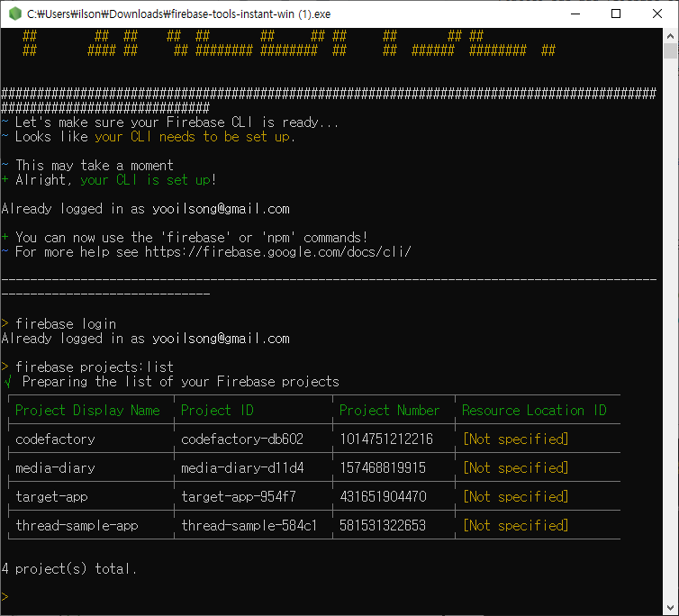679x616 pixels.
Task: Minimize the firebase-tools terminal window
Action: (x=575, y=14)
